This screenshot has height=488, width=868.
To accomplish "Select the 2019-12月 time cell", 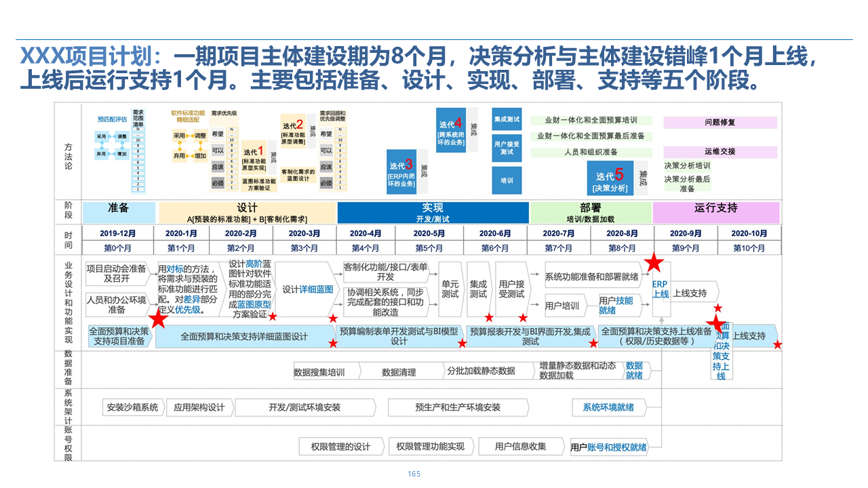I will tap(119, 233).
